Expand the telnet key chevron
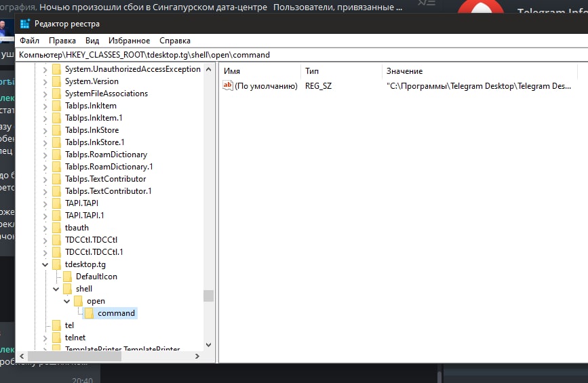Image resolution: width=588 pixels, height=383 pixels. point(45,338)
